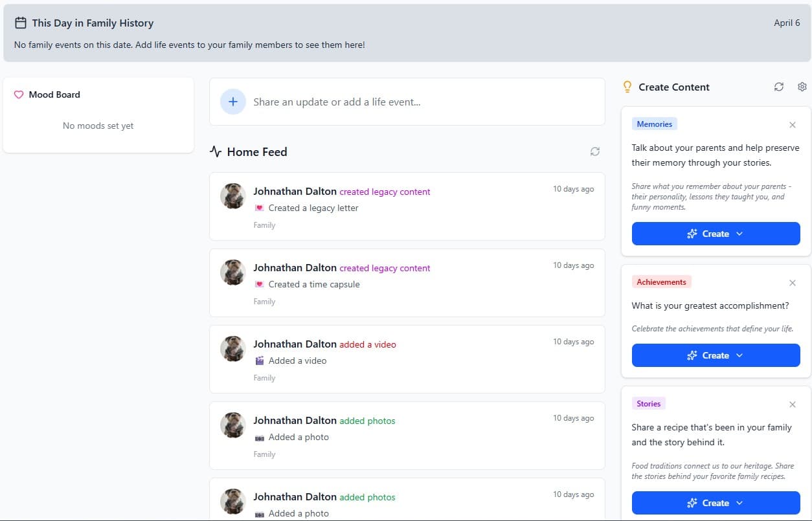Click the blue plus icon to add update
This screenshot has width=812, height=521.
[x=233, y=102]
